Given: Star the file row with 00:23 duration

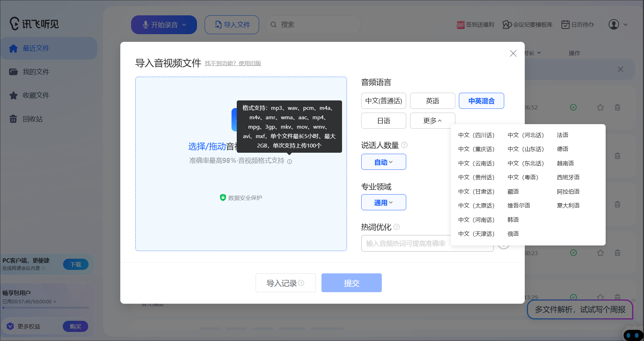Looking at the screenshot, I should point(600,253).
